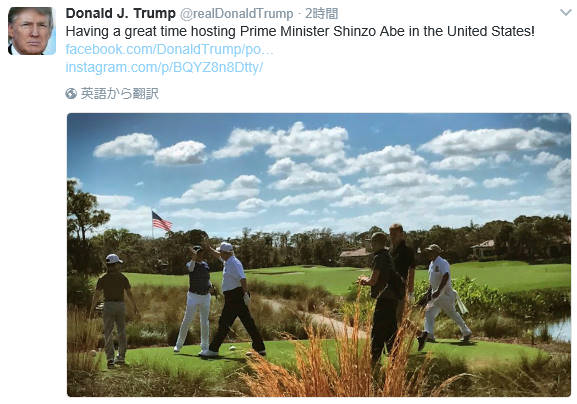Follow the instagram.com/p/BQYZ8n8Dtty/ link
The height and width of the screenshot is (404, 577).
tap(164, 67)
